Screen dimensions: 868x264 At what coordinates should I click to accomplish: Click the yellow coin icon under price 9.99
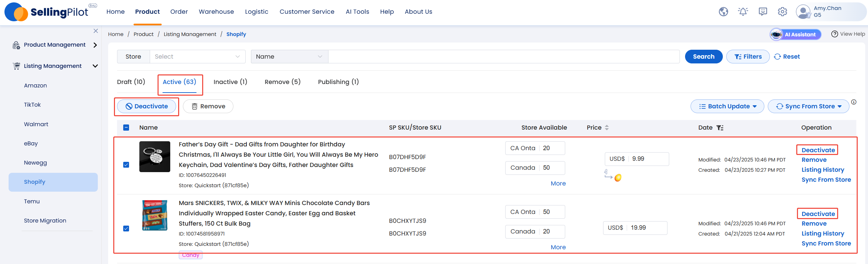618,178
